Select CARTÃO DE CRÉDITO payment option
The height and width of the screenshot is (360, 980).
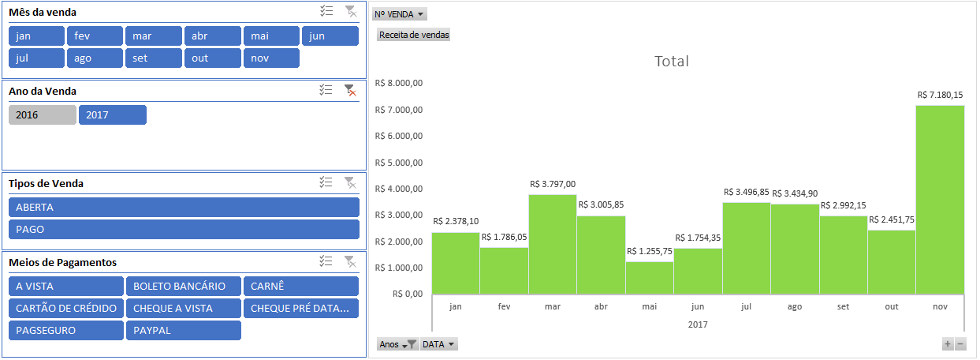(x=66, y=309)
